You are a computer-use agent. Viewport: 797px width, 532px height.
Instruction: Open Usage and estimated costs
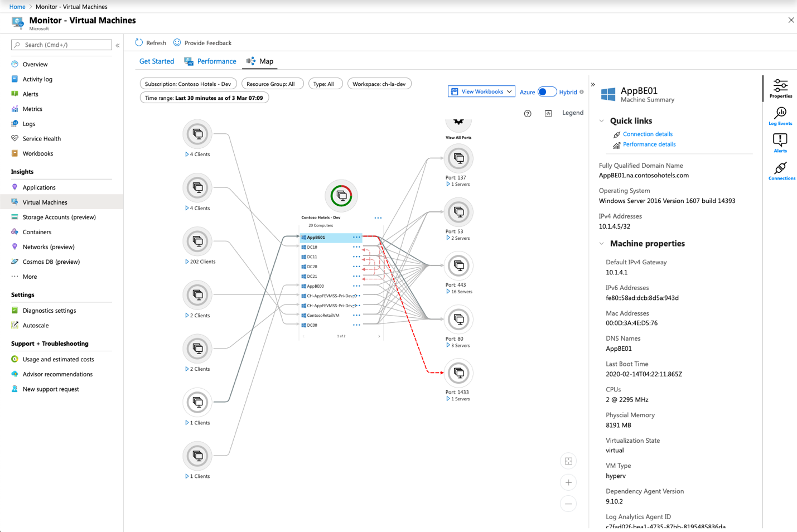58,360
